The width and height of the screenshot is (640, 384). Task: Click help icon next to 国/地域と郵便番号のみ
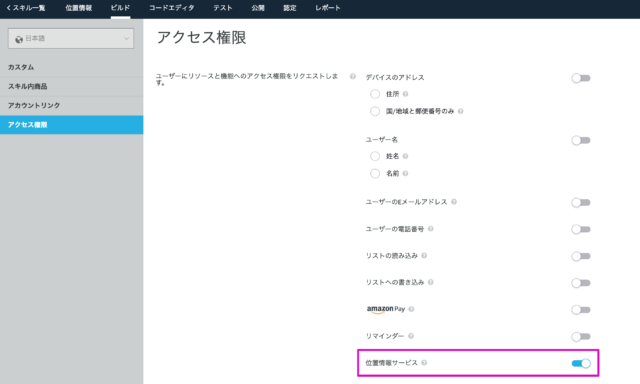click(460, 111)
